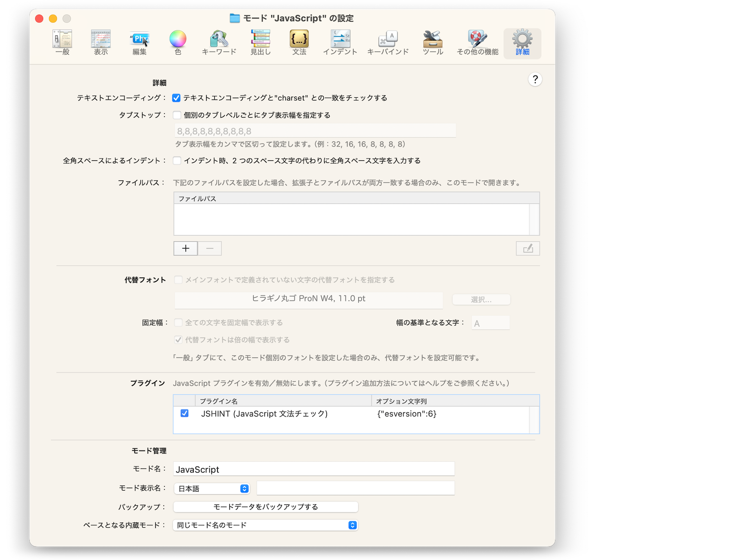Open the インデント (Indent) settings pane
732x560 pixels.
[x=340, y=43]
